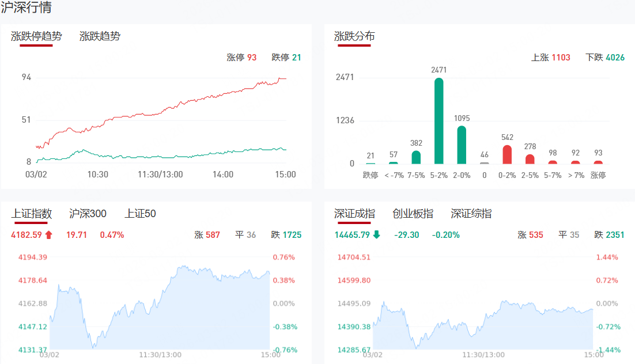The image size is (635, 364).
Task: Click the tallest green bar labeled 2471
Action: [x=439, y=121]
